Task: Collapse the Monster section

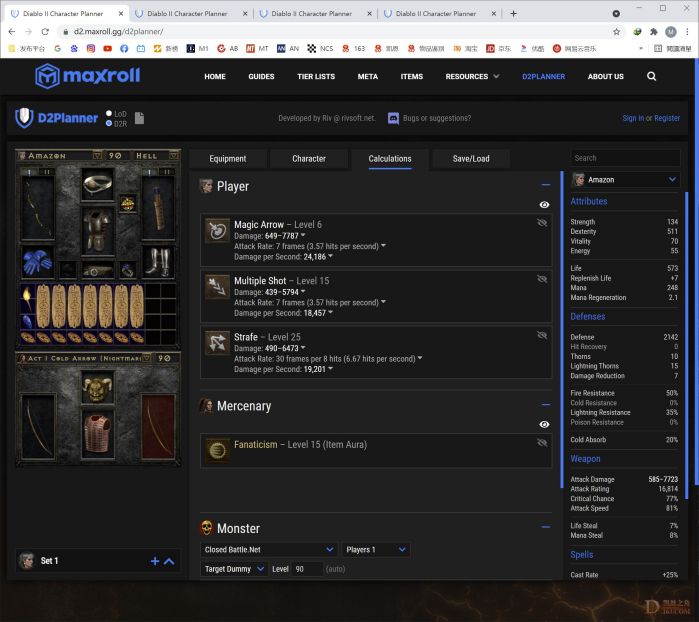Action: pyautogui.click(x=546, y=527)
